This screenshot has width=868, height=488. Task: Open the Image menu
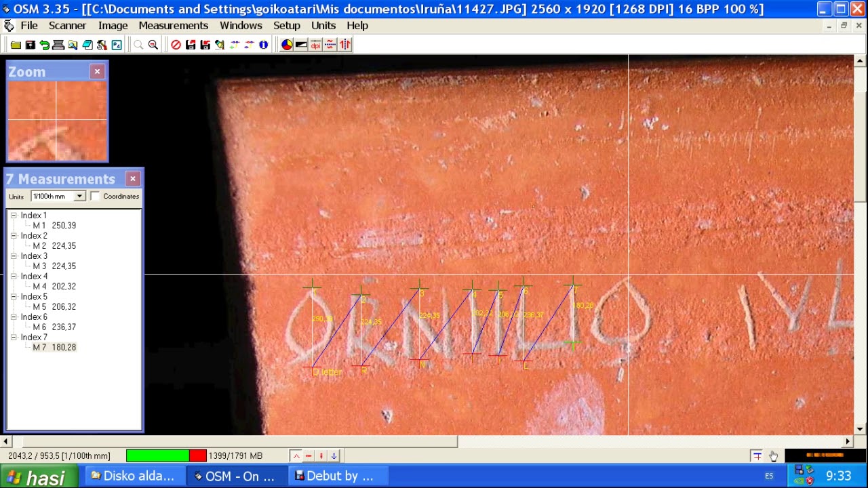[x=113, y=26]
